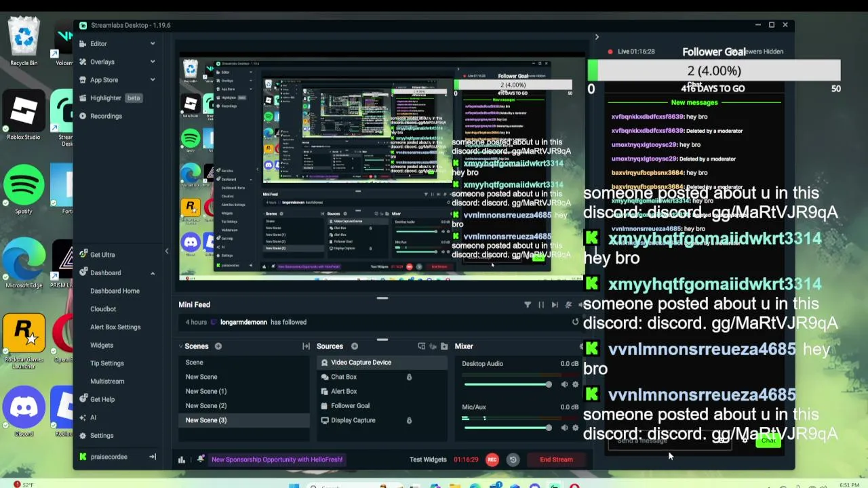Open the Multistream menu item
This screenshot has width=868, height=488.
point(107,381)
